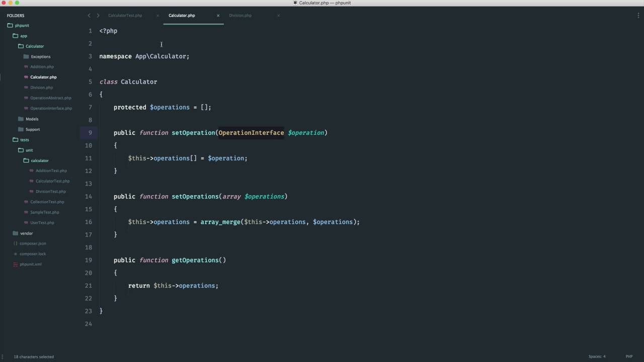Open the tab options menu at top right

click(638, 16)
